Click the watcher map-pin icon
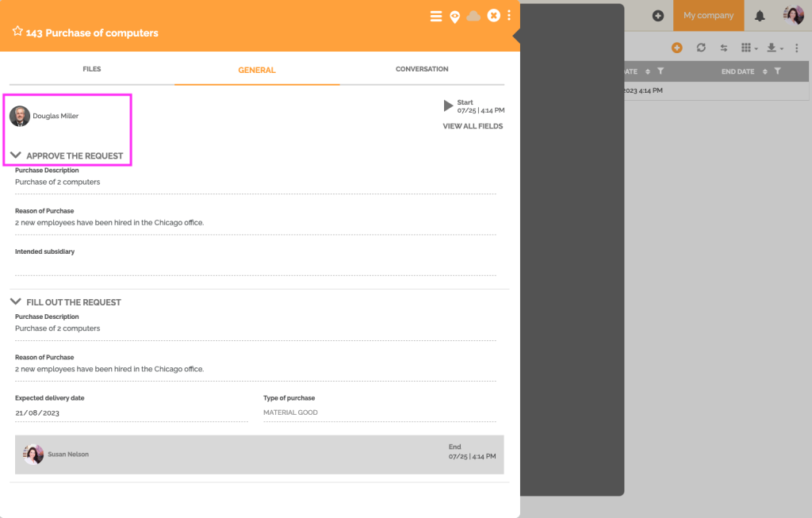 click(x=454, y=15)
